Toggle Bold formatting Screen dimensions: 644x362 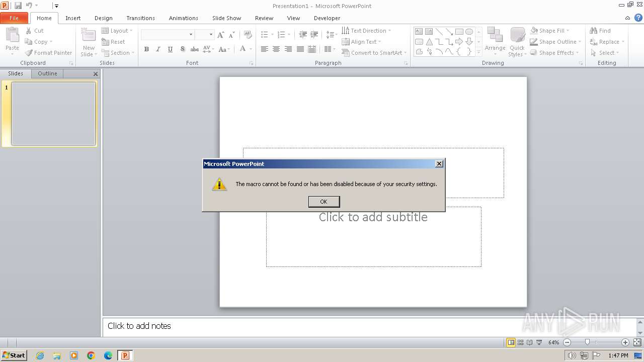pos(146,49)
